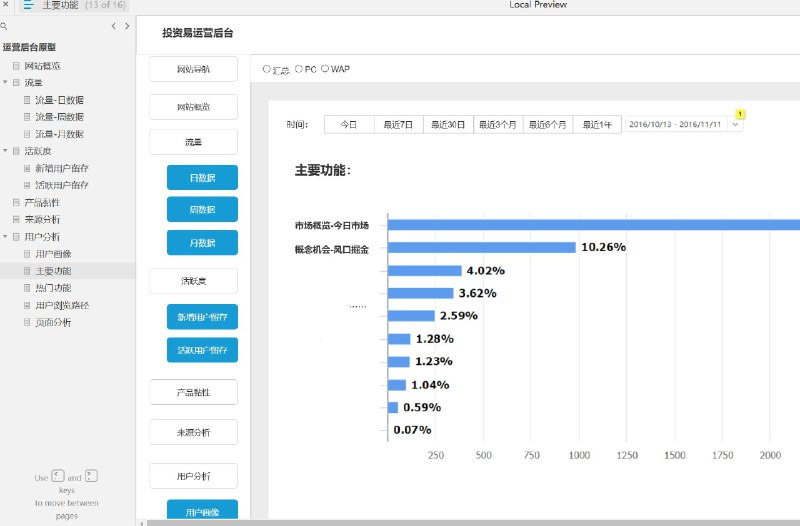Screen dimensions: 800x526
Task: Click the 用户分析 menu button
Action: pyautogui.click(x=193, y=476)
